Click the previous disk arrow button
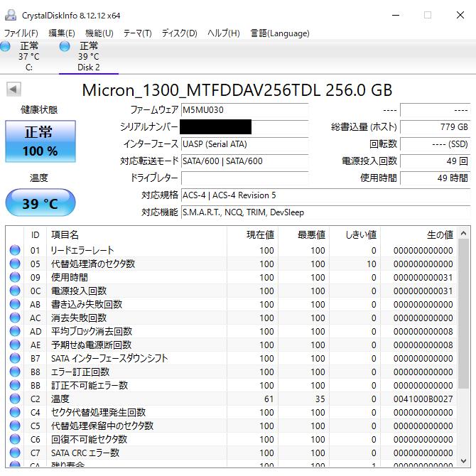Screen dimensions: 476x476 (x=13, y=89)
